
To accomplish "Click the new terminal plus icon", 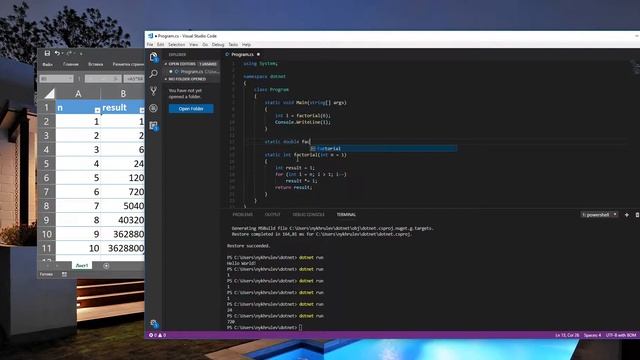I will 627,215.
